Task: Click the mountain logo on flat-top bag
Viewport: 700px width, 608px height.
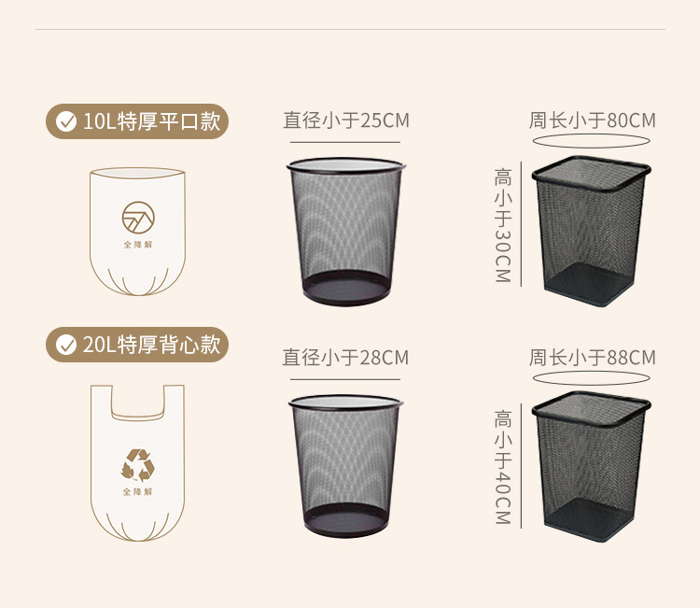Action: (138, 218)
